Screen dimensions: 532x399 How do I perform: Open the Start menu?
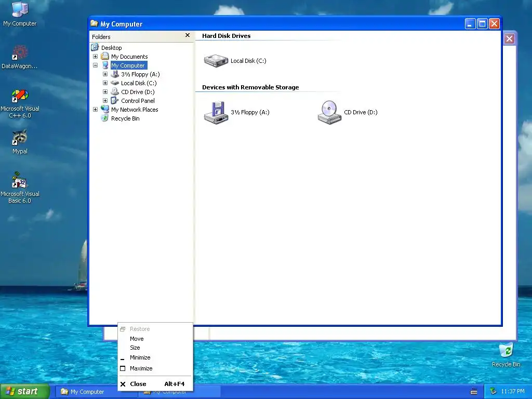[25, 391]
